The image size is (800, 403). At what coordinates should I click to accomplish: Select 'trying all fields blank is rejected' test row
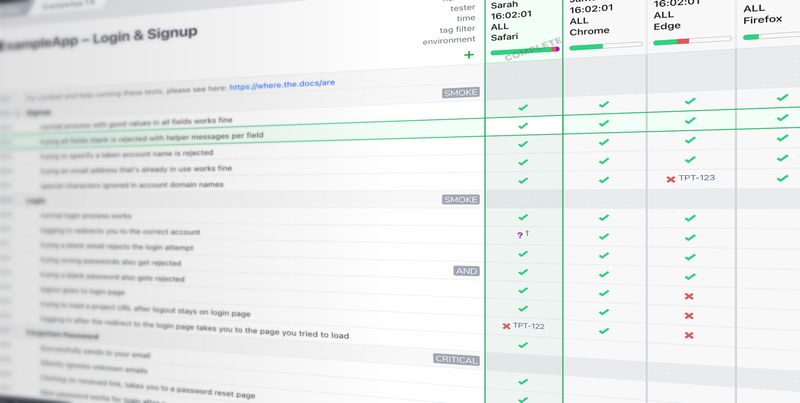152,138
